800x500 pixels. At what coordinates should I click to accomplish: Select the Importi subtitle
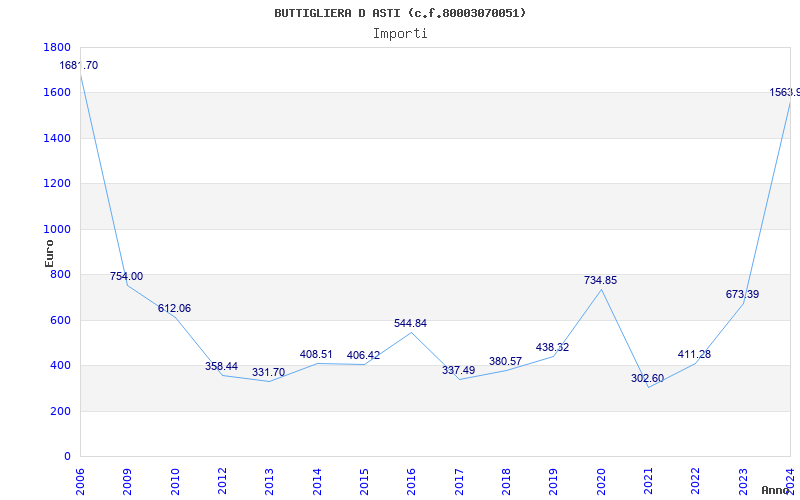[x=400, y=34]
